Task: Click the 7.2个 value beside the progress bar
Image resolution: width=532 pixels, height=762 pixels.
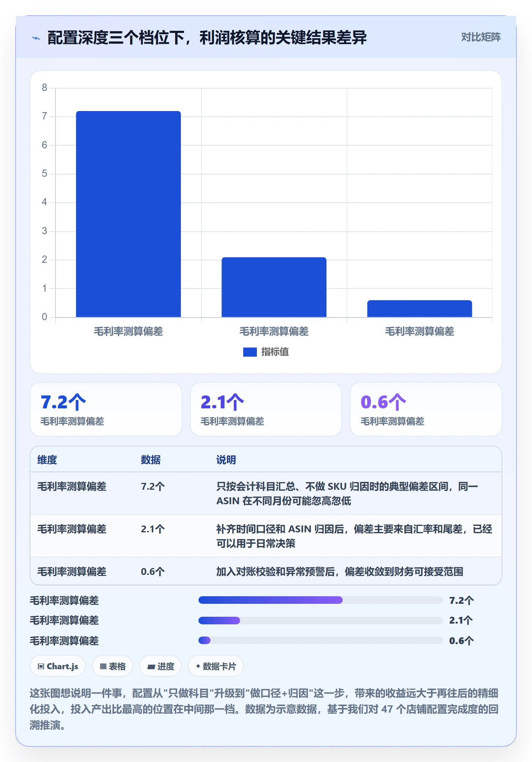Action: [x=461, y=601]
